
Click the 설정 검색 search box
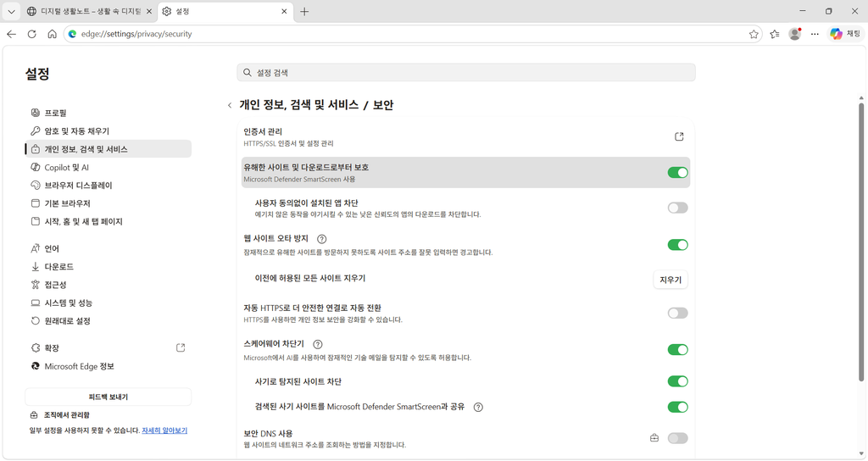click(x=466, y=73)
